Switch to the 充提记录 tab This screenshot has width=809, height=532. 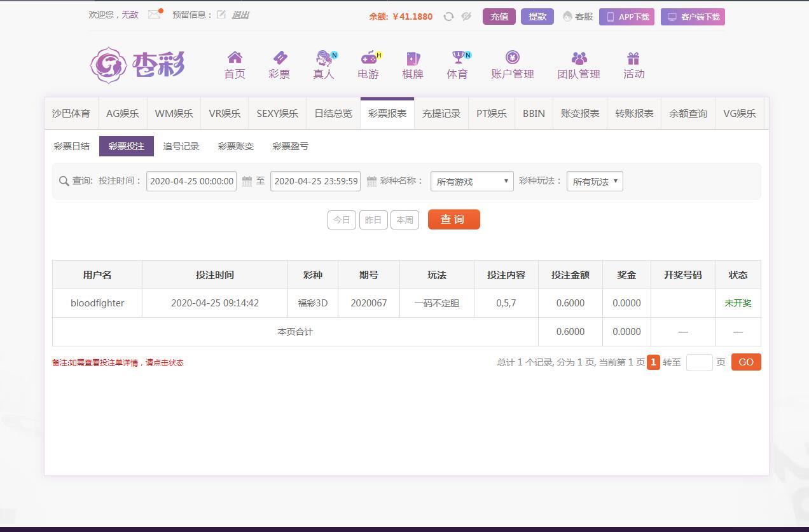[441, 114]
